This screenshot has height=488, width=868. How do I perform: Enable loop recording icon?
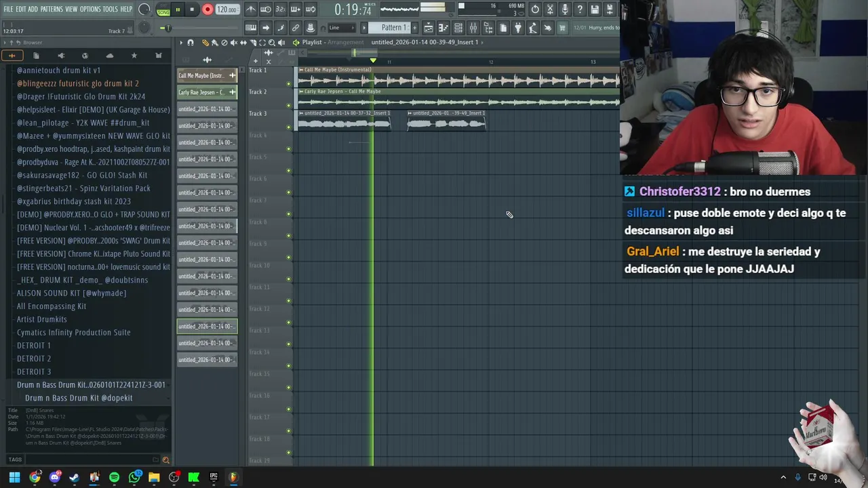point(311,9)
